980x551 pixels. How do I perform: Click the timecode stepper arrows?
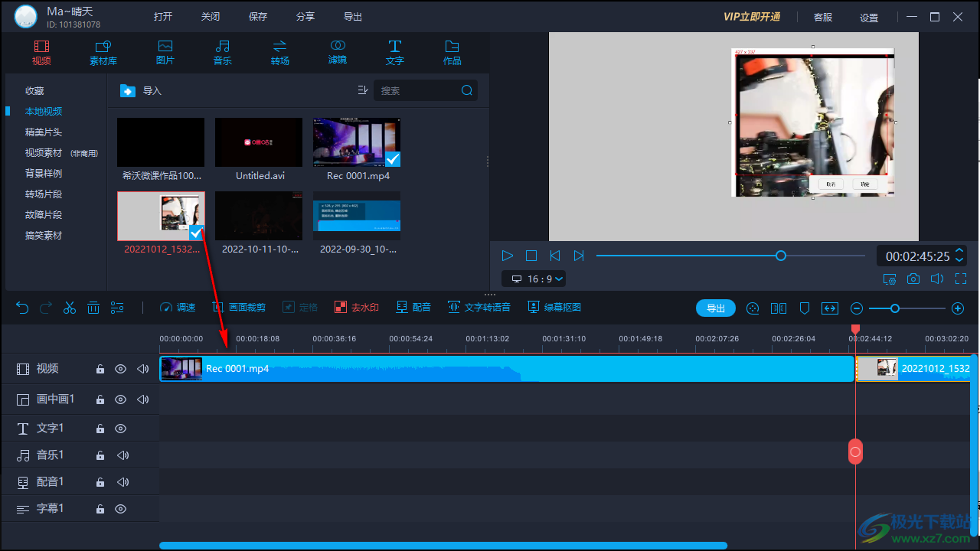(x=959, y=256)
